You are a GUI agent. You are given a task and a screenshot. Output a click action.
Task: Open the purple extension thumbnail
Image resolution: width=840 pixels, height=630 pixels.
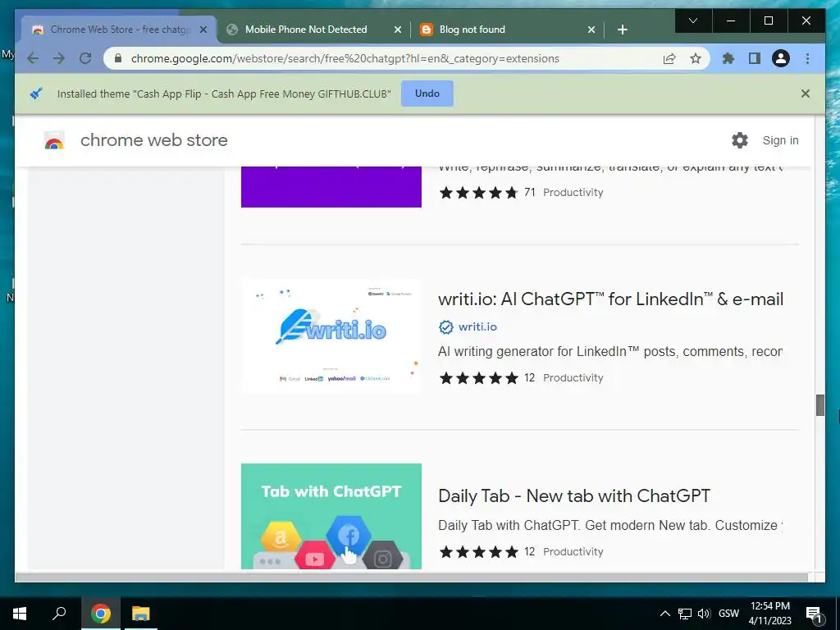coord(331,187)
